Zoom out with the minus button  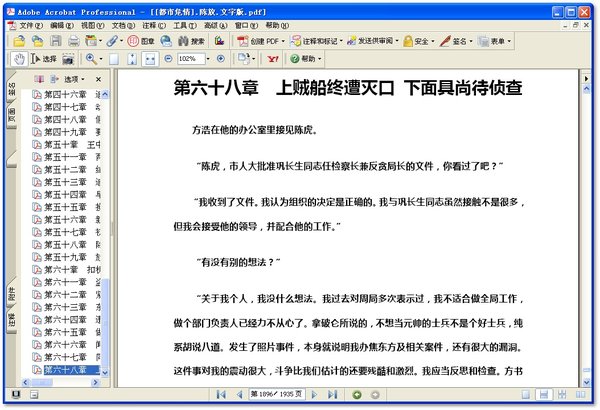[x=168, y=59]
